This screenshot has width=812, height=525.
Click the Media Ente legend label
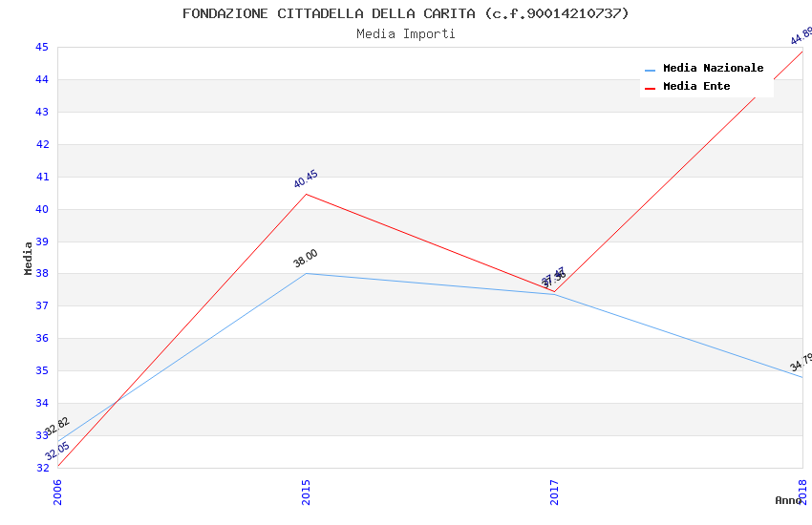point(696,87)
